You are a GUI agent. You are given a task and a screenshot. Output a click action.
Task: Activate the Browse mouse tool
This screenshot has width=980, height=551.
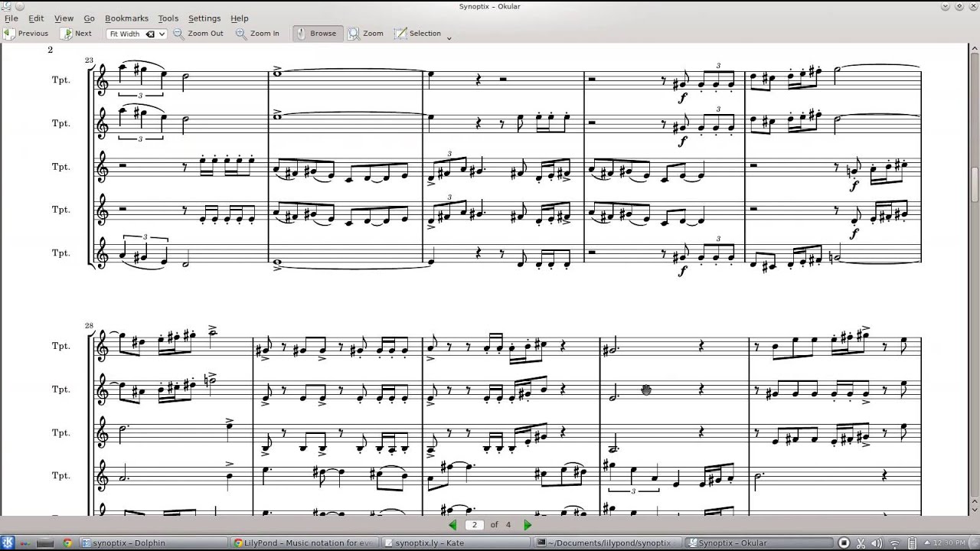tap(317, 34)
